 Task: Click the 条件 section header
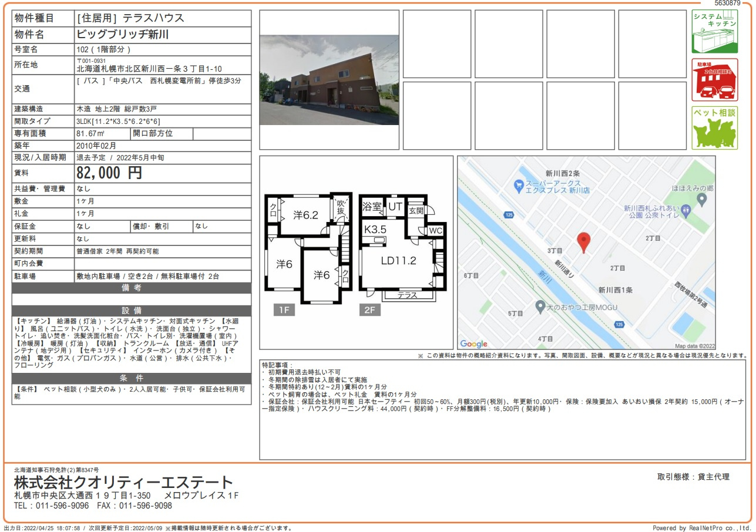pos(132,378)
